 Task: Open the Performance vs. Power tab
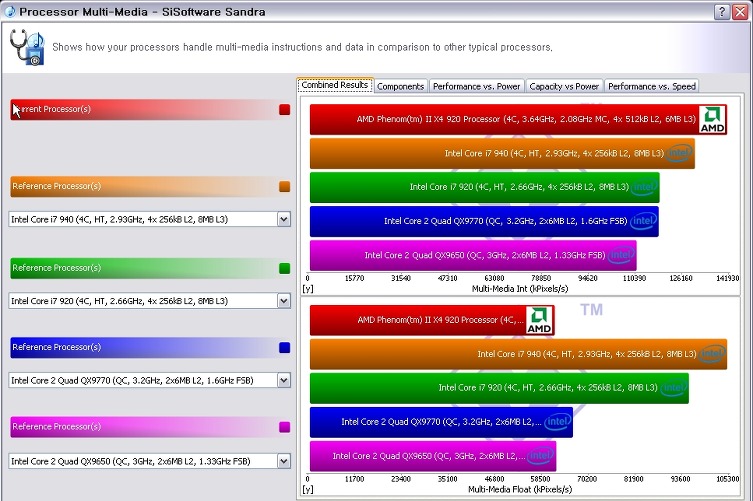(476, 86)
